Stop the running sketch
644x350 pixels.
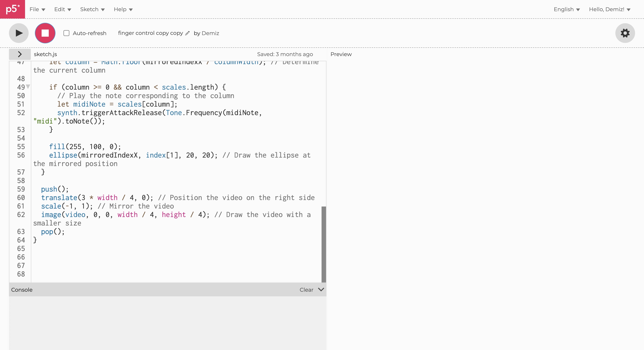45,33
